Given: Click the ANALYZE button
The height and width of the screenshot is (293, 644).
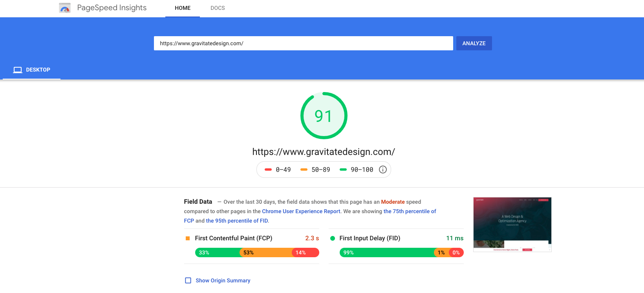Looking at the screenshot, I should click(x=474, y=43).
